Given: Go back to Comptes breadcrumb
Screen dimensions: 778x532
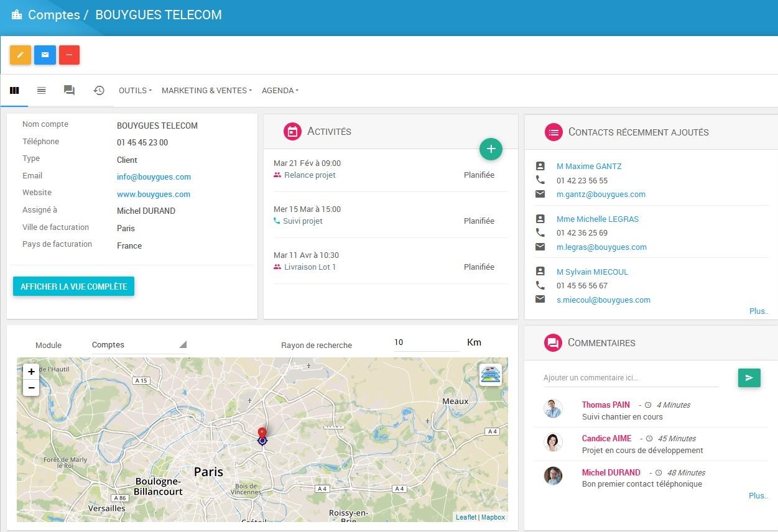Looking at the screenshot, I should point(54,14).
